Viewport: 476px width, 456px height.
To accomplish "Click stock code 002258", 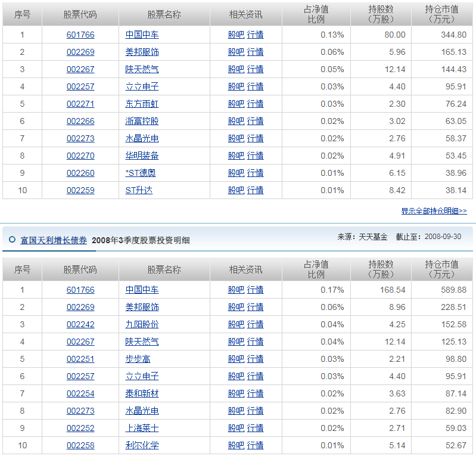I will [80, 446].
